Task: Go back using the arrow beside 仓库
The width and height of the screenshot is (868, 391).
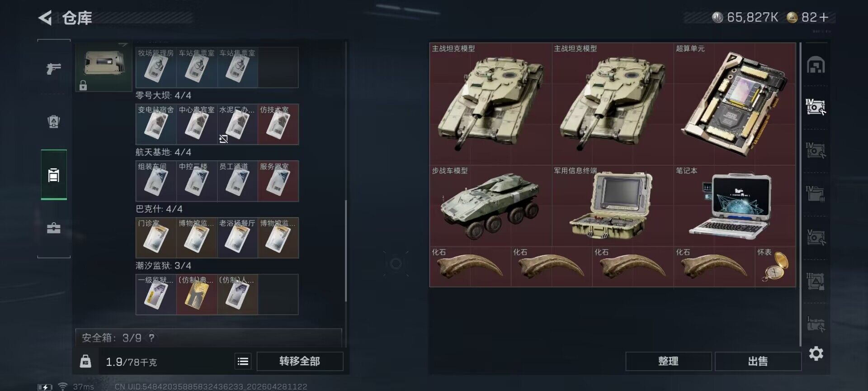Action: (x=45, y=18)
